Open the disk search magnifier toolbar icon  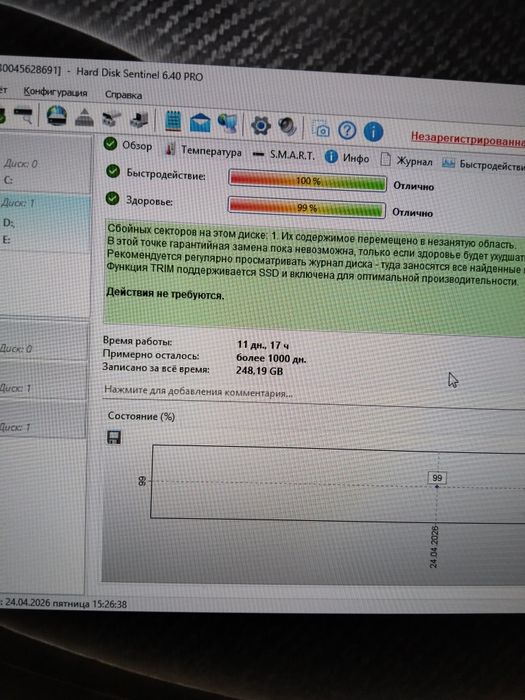click(23, 115)
